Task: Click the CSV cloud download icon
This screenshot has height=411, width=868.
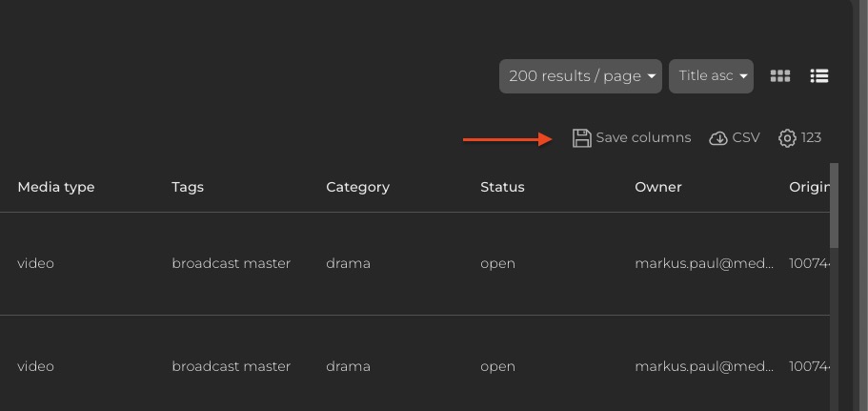Action: tap(718, 138)
